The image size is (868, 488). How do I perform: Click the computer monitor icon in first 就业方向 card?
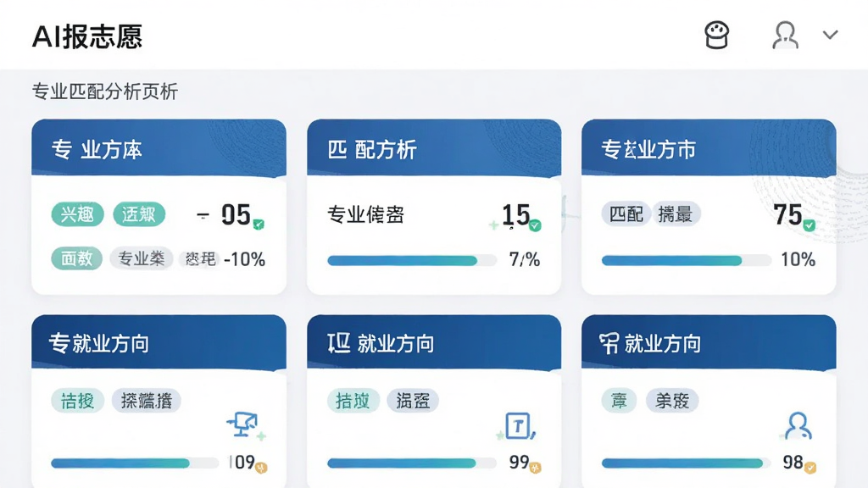coord(243,424)
